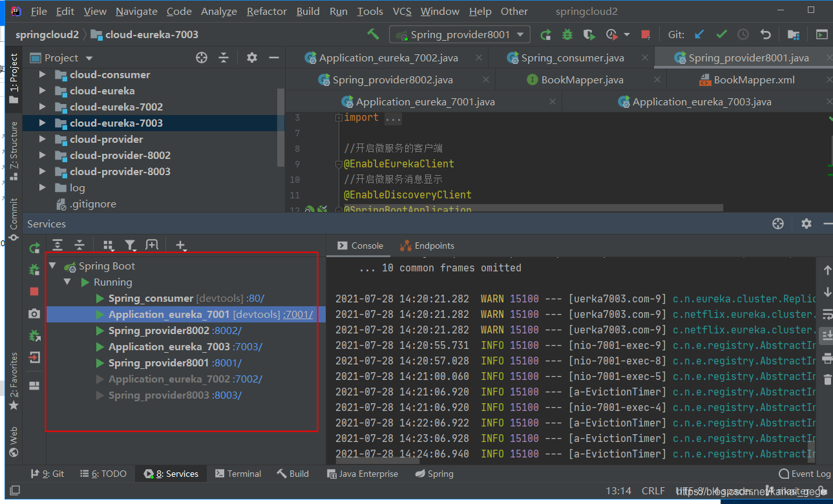Collapse the Running node in Services tree
Viewport: 833px width, 504px height.
(67, 282)
